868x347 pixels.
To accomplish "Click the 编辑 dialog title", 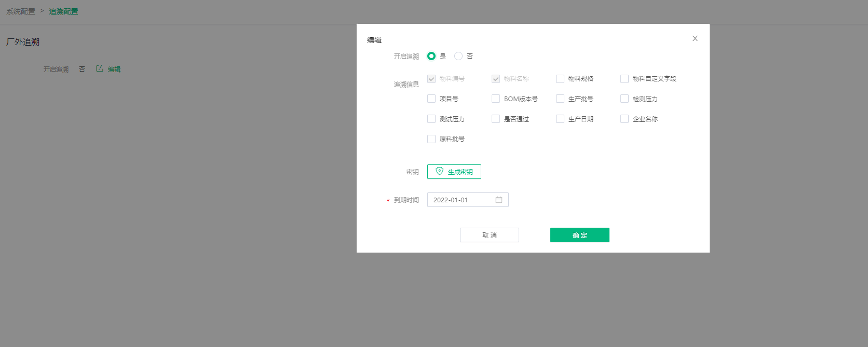I will pyautogui.click(x=374, y=39).
